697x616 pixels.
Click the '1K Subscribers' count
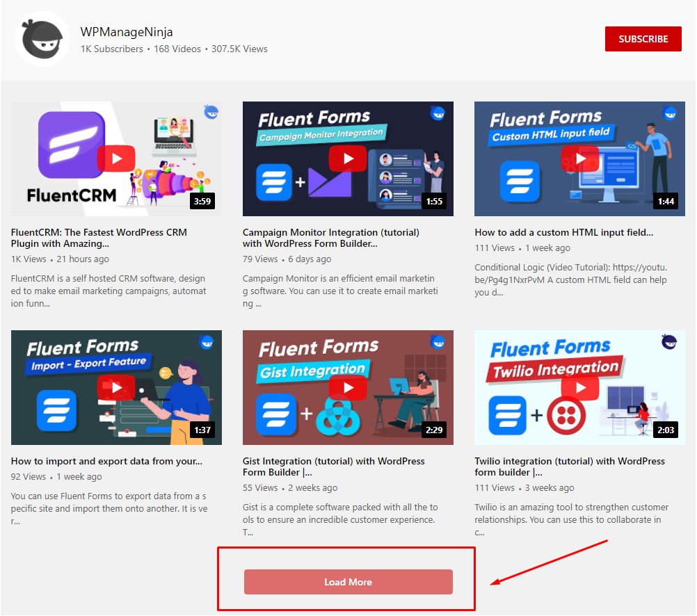pyautogui.click(x=111, y=49)
